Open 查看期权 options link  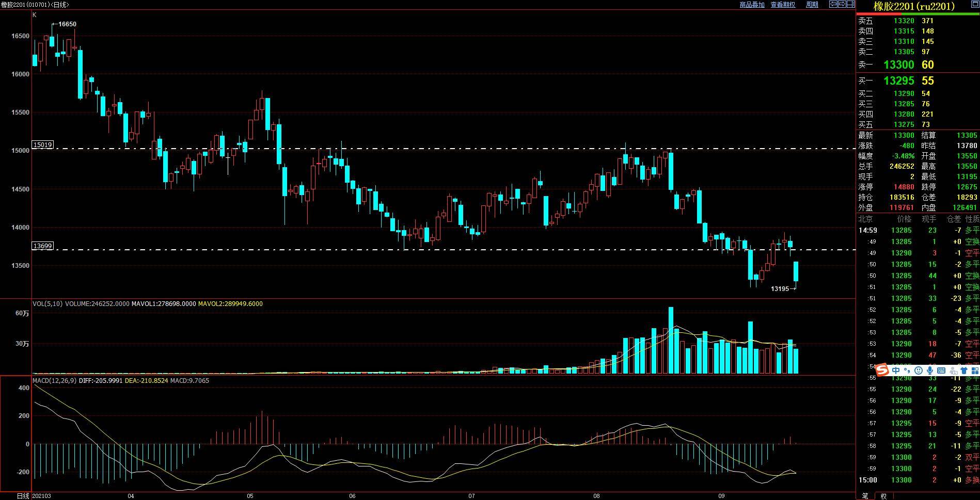click(x=783, y=5)
